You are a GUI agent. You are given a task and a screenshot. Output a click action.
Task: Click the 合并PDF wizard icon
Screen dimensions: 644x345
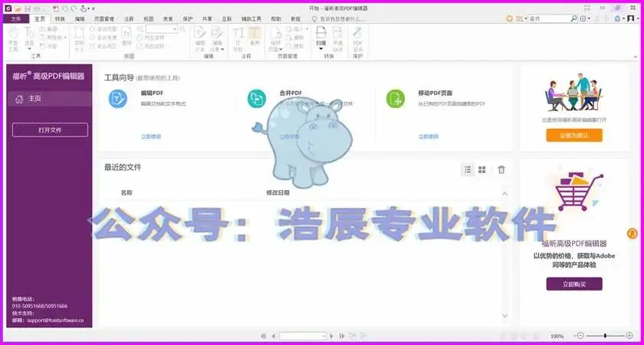click(x=257, y=99)
